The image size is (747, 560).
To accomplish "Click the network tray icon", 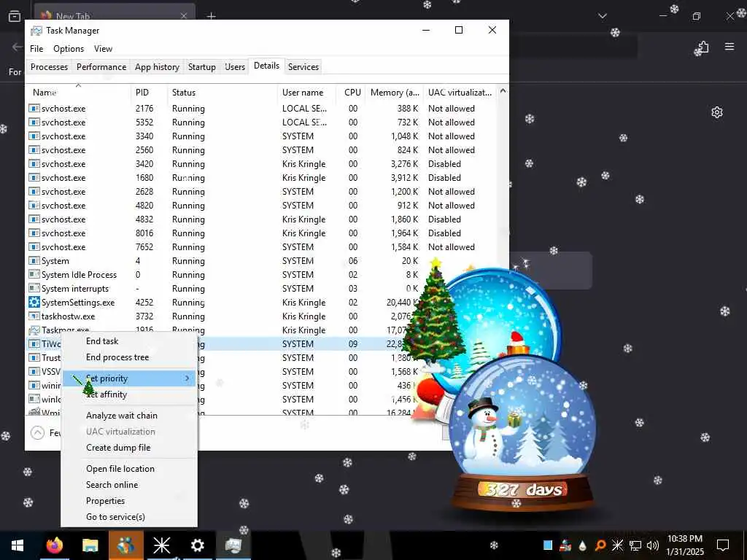I will point(635,545).
